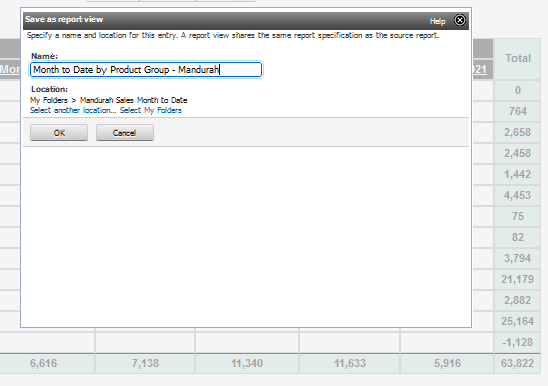
Task: Click the 25,164 value in Total column
Action: [518, 321]
